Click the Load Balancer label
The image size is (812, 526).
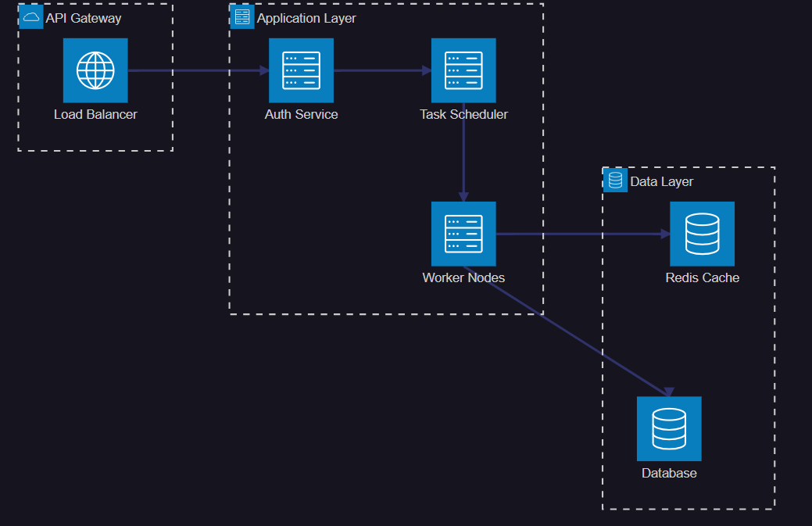95,114
